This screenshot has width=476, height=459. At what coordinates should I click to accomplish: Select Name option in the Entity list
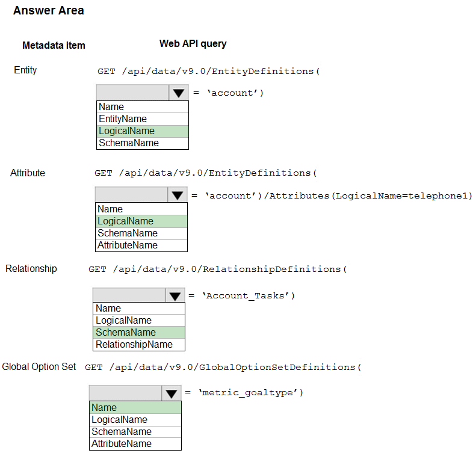tap(143, 107)
